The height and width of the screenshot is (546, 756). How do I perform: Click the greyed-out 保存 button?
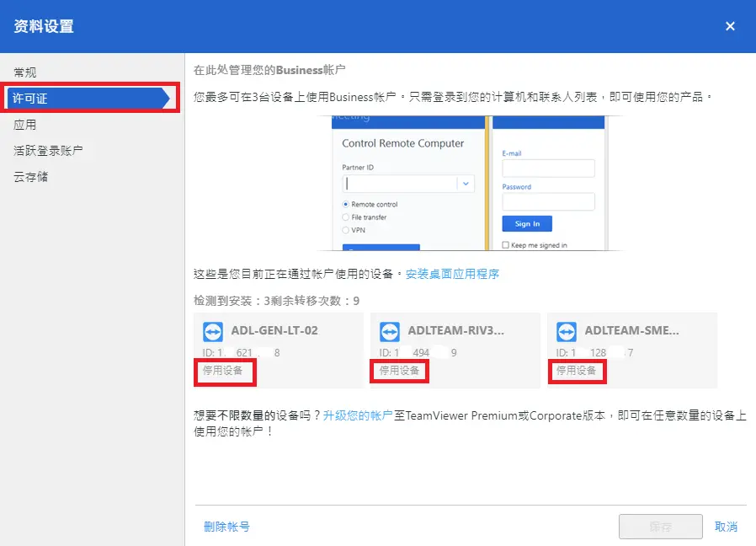661,527
